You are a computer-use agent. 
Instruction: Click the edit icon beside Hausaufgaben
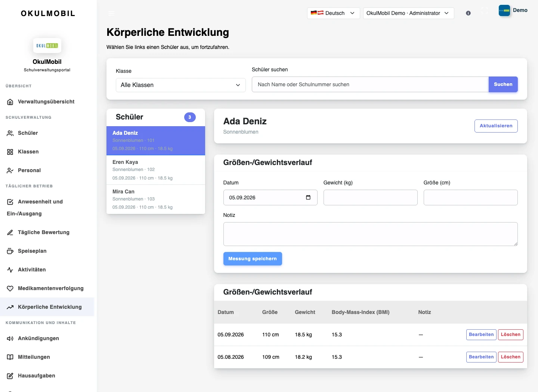click(x=10, y=376)
